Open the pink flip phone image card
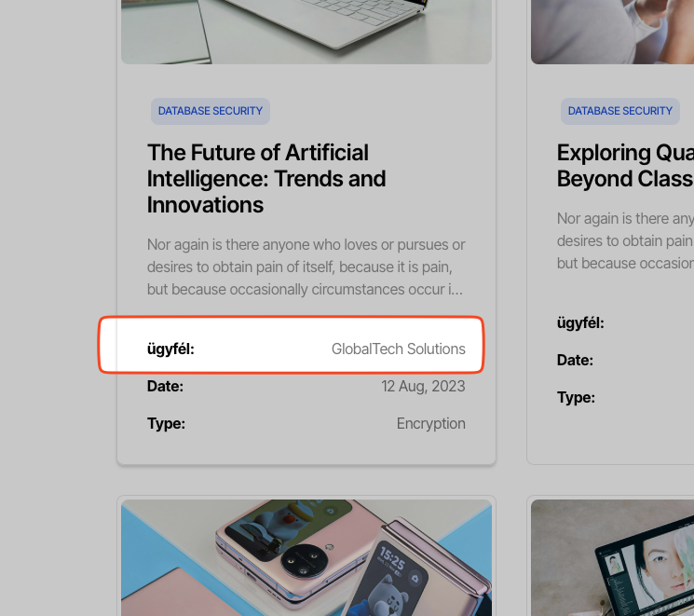Screen dimensions: 694x616 point(306,557)
